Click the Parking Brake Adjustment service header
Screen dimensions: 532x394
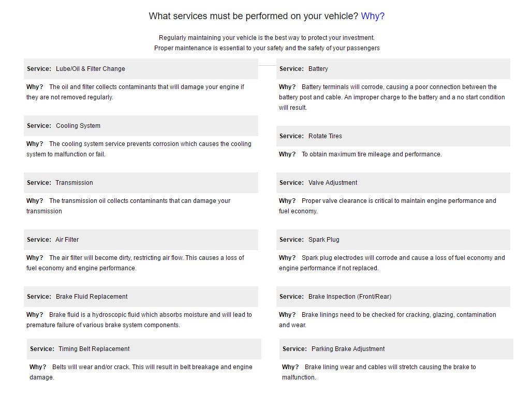(396, 349)
